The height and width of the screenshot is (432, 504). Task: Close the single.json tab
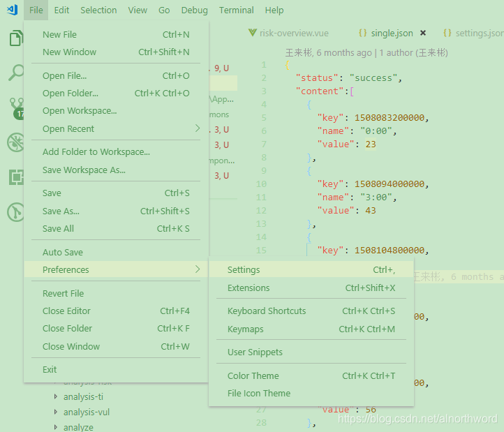[423, 33]
